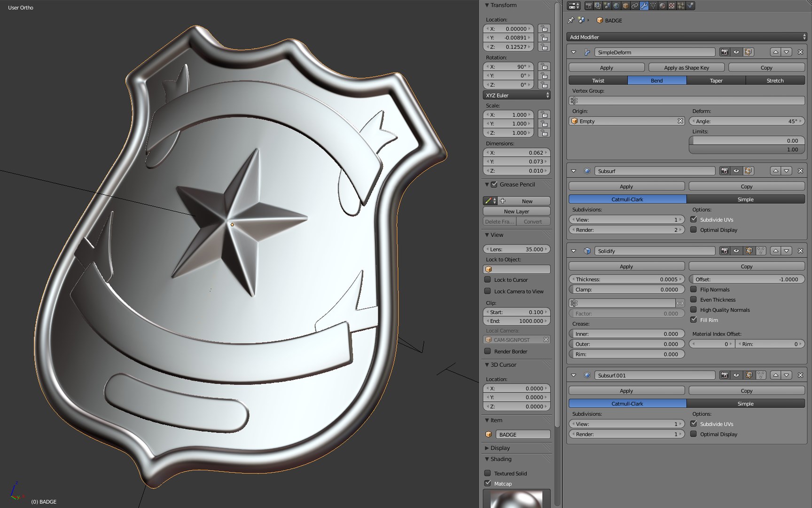Image resolution: width=812 pixels, height=508 pixels.
Task: Open the Material properties sphere icon
Action: [663, 6]
